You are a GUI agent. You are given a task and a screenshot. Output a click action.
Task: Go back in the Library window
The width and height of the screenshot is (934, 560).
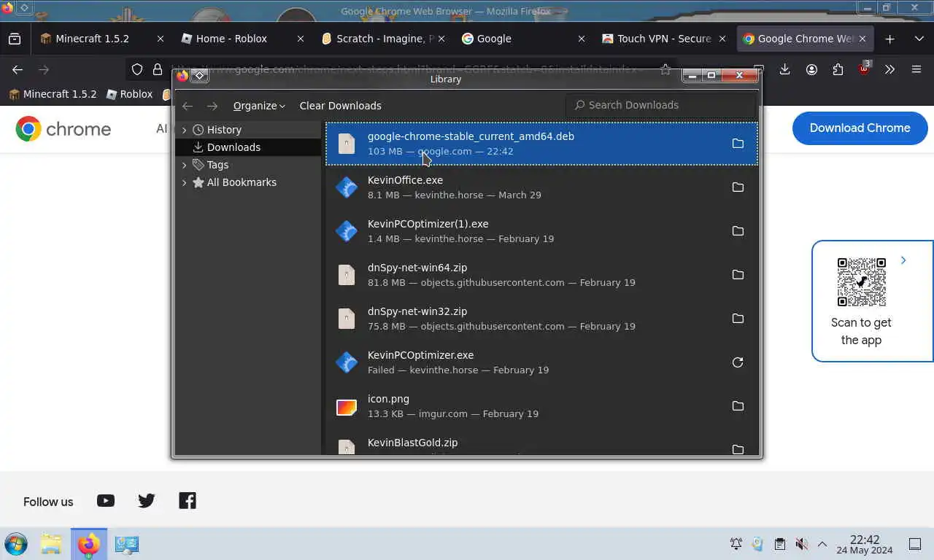[188, 106]
